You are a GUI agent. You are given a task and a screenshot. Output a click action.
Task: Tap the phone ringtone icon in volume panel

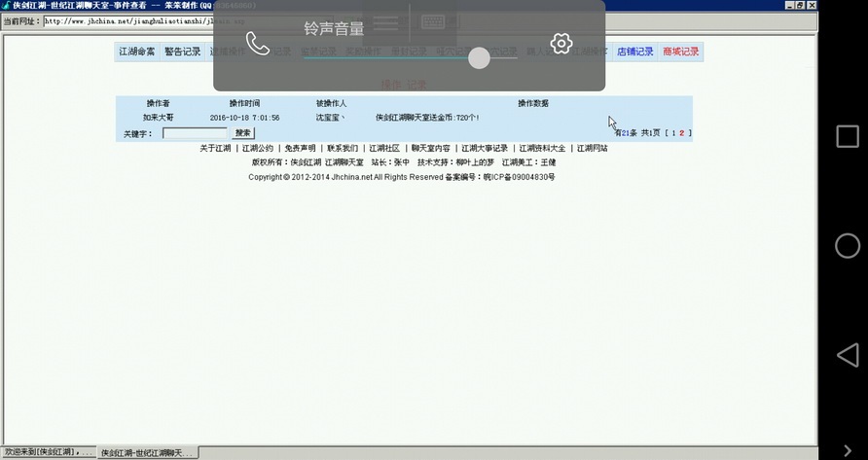[258, 43]
